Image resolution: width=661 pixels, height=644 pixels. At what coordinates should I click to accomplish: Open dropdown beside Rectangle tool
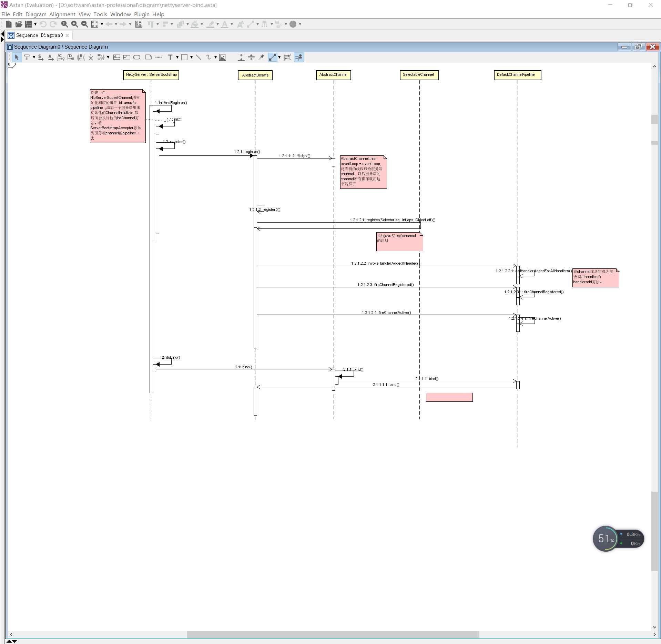[x=191, y=57]
